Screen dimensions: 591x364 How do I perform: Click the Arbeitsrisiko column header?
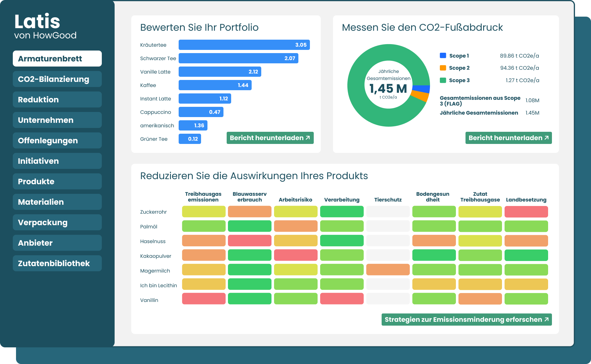pyautogui.click(x=295, y=200)
